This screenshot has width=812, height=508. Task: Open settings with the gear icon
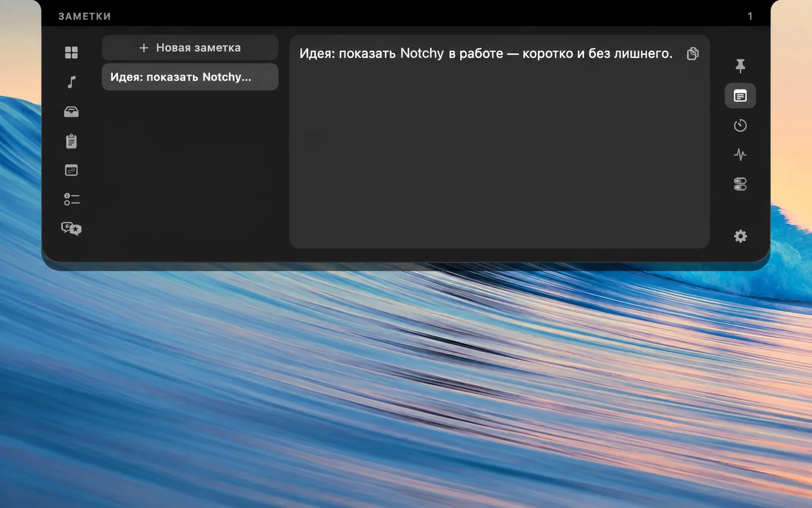pyautogui.click(x=740, y=236)
